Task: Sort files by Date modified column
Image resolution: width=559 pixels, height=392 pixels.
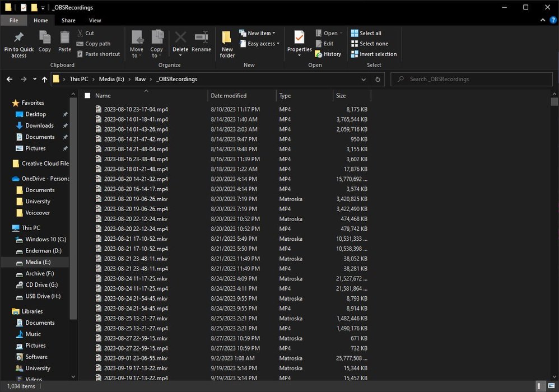Action: click(x=229, y=96)
